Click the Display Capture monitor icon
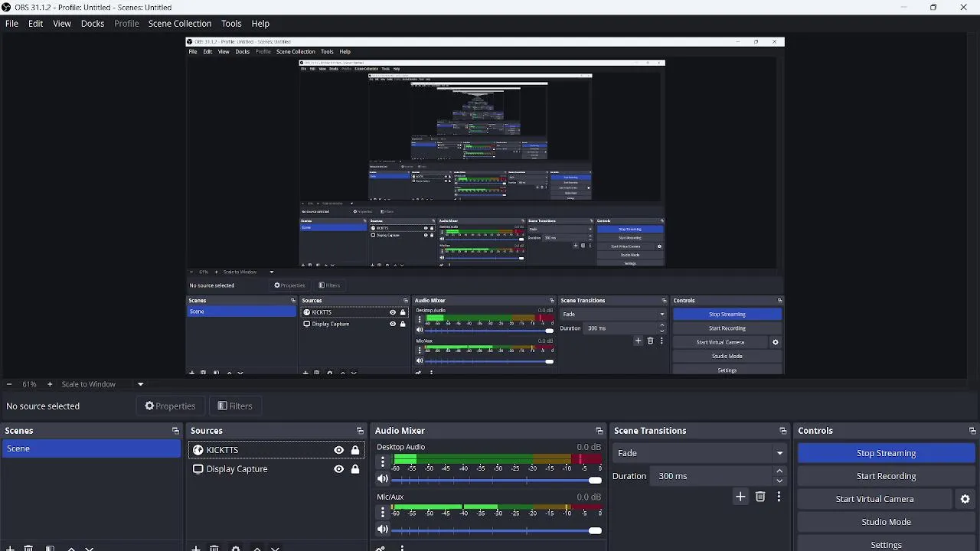The image size is (980, 551). [198, 469]
